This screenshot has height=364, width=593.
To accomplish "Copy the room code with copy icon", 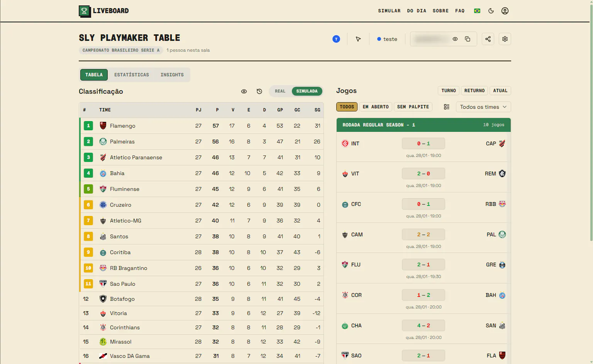I will pyautogui.click(x=468, y=39).
